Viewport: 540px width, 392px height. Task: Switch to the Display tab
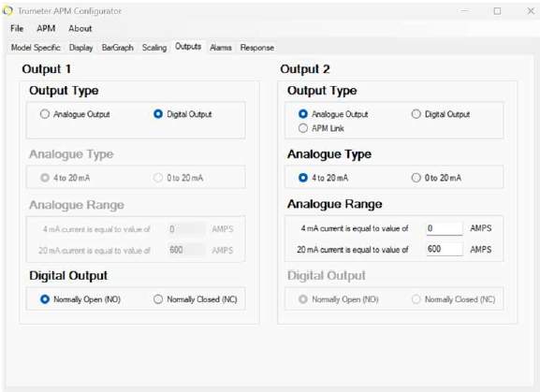[80, 48]
